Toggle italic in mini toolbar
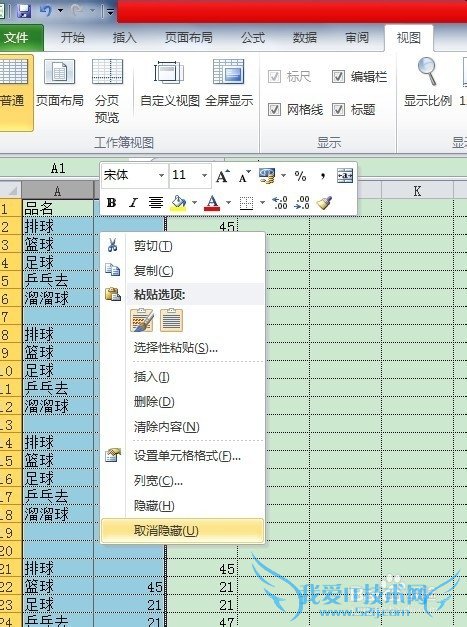 (133, 203)
